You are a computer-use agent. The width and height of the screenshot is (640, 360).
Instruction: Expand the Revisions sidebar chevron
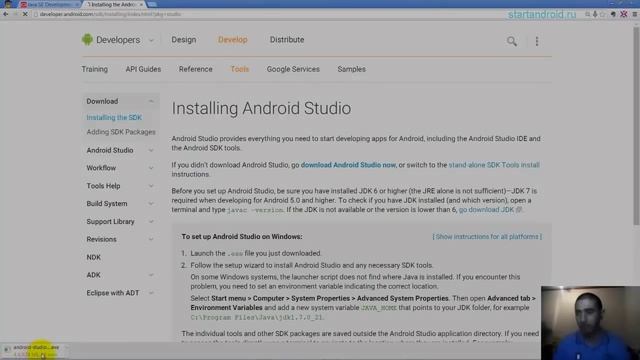tap(151, 239)
